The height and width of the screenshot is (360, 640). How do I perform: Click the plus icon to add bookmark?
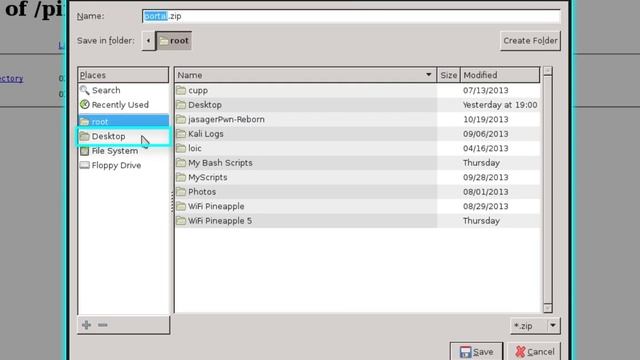pos(87,325)
